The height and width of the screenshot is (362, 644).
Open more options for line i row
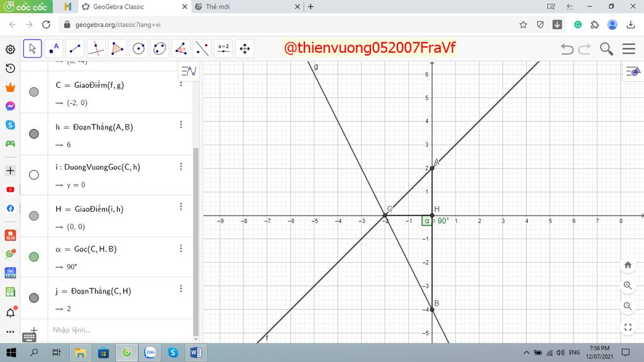pos(180,167)
